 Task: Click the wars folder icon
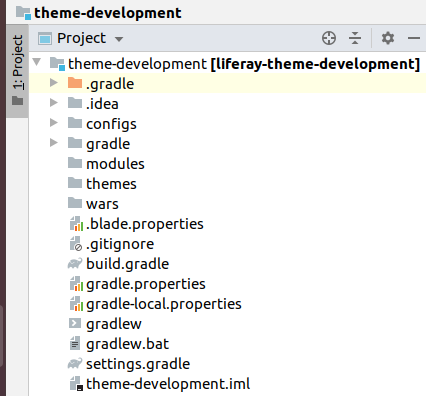pyautogui.click(x=75, y=202)
